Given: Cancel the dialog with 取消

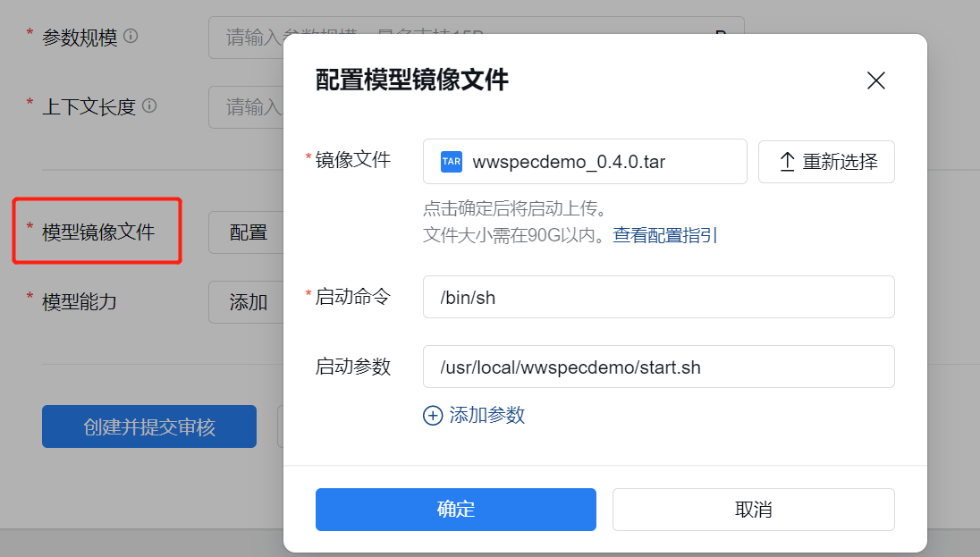Looking at the screenshot, I should (x=753, y=510).
